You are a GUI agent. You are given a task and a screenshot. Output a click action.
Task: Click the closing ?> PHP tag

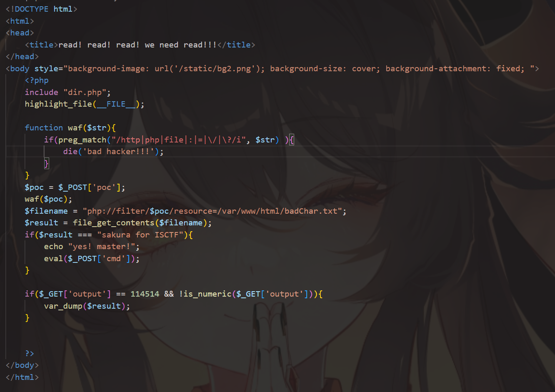pyautogui.click(x=29, y=353)
